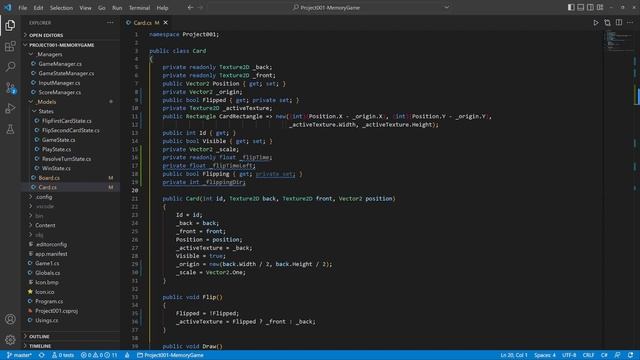
Task: Click 0 tests in status bar
Action: coord(63,355)
